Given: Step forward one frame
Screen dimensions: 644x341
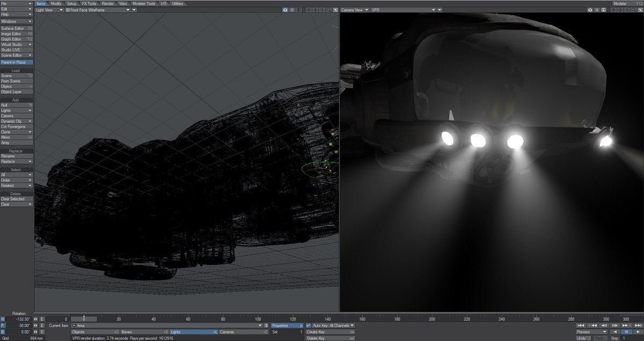Looking at the screenshot, I should coord(615,325).
